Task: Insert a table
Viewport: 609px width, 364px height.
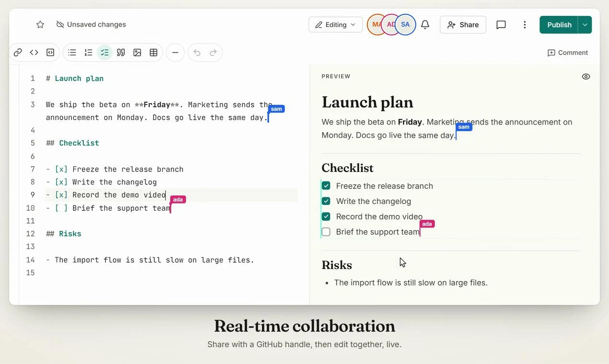Action: (x=153, y=53)
